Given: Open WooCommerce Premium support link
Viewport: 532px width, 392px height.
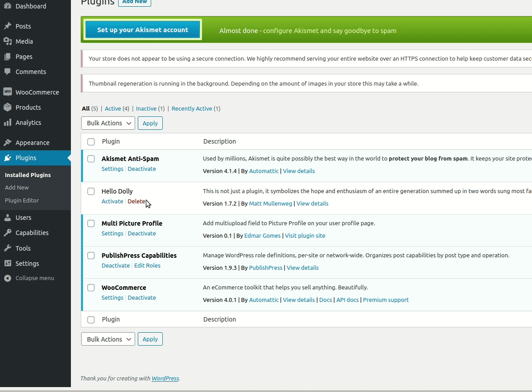Looking at the screenshot, I should pos(386,300).
